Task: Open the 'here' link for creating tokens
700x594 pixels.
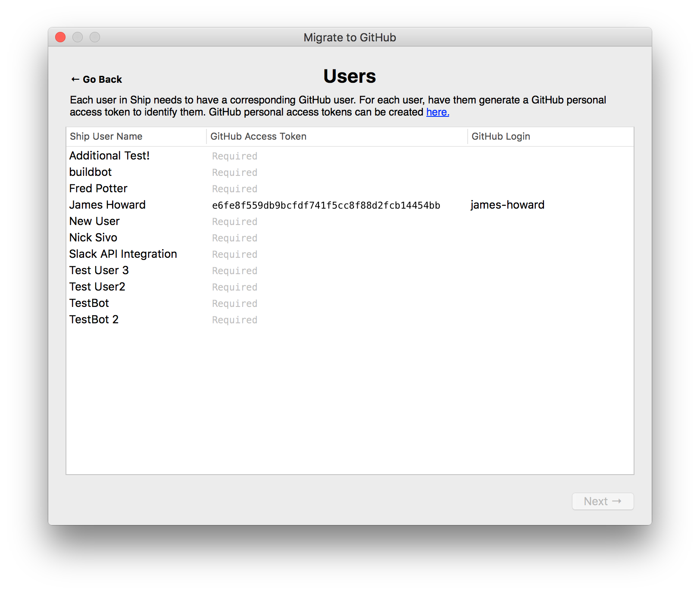Action: [437, 112]
